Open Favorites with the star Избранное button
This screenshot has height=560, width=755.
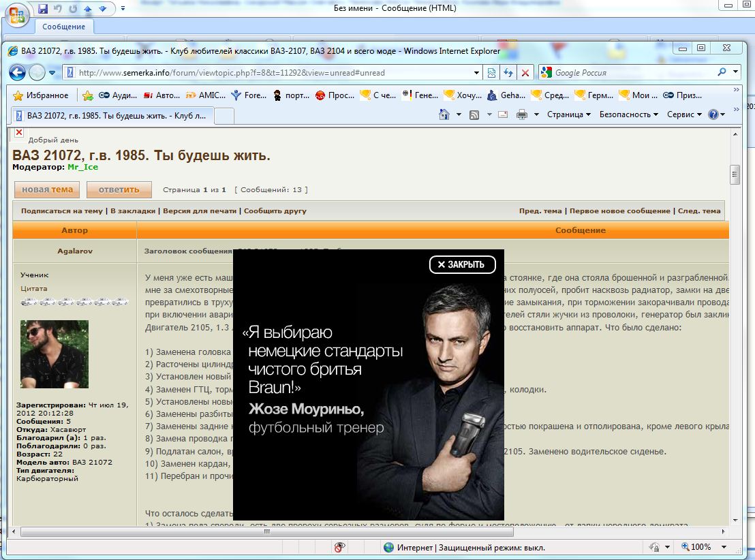[41, 95]
